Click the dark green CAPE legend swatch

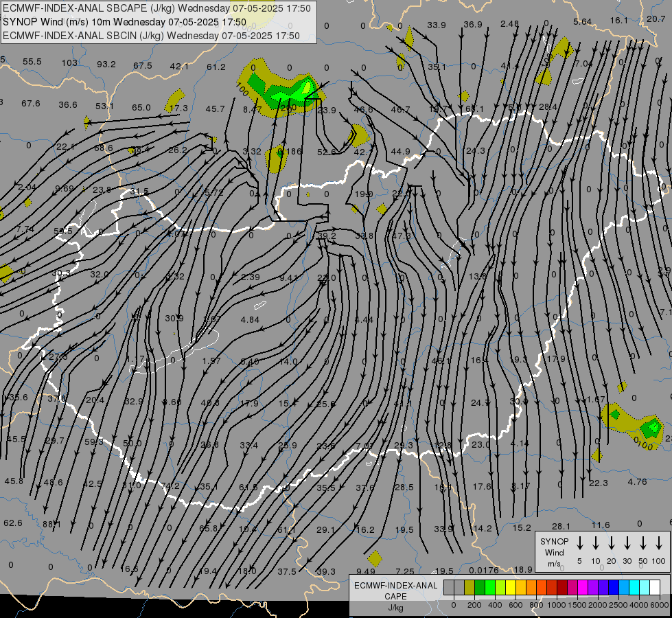click(480, 588)
